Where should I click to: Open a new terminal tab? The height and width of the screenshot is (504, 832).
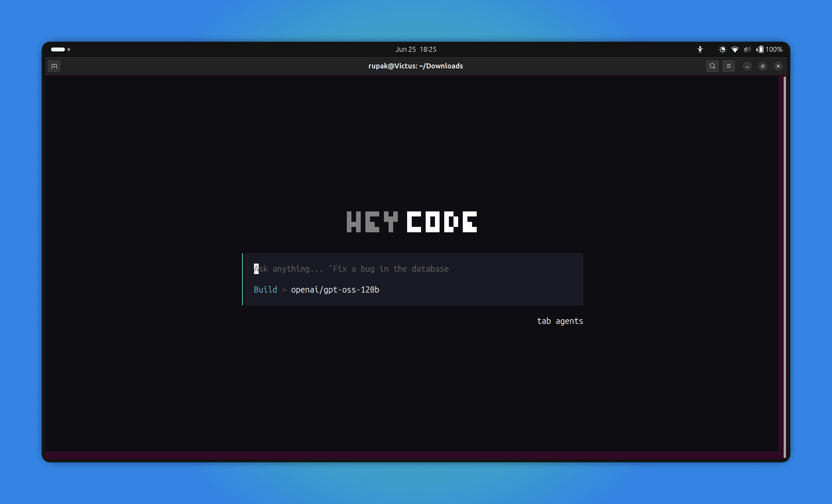54,66
